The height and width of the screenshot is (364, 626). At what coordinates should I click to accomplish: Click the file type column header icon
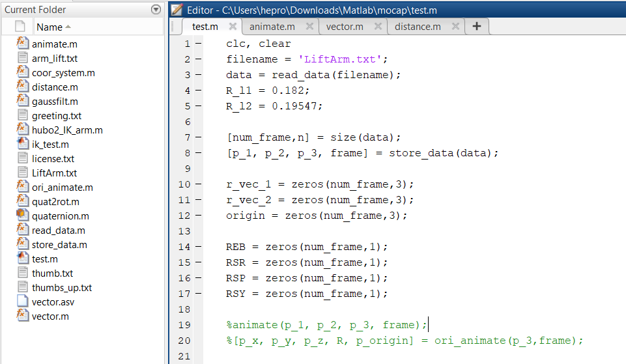point(20,26)
